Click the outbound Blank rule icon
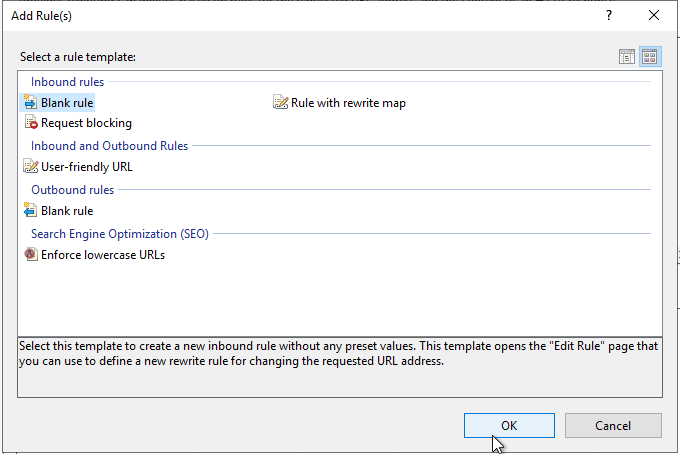The width and height of the screenshot is (680, 454). (30, 210)
